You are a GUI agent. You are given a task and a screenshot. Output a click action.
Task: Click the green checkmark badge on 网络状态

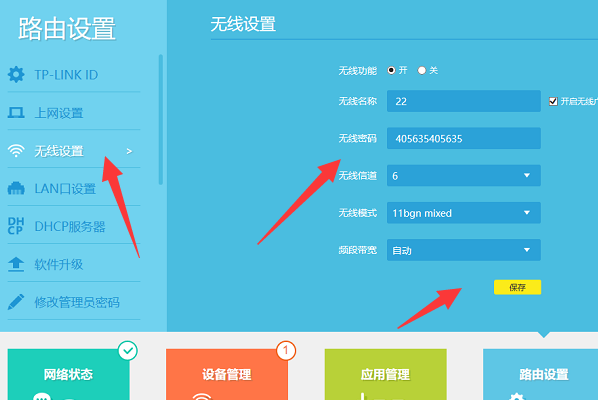pos(128,350)
